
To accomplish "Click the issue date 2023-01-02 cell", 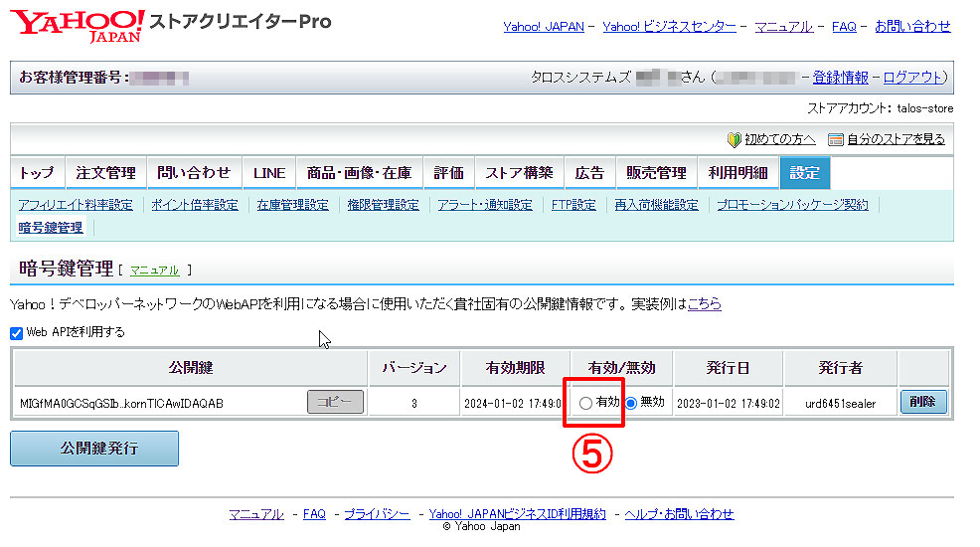I will (x=729, y=404).
